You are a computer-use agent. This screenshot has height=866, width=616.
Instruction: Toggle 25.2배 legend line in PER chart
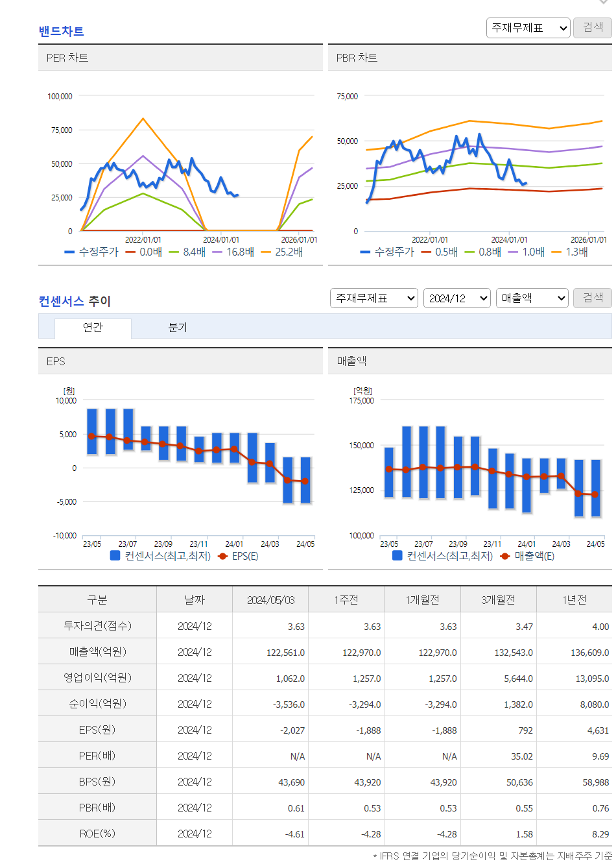(x=282, y=252)
